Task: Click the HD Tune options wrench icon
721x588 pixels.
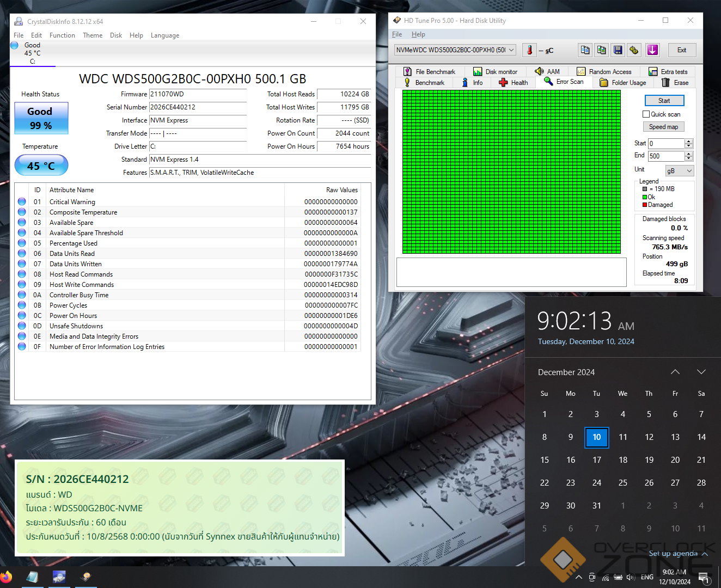Action: pyautogui.click(x=634, y=50)
